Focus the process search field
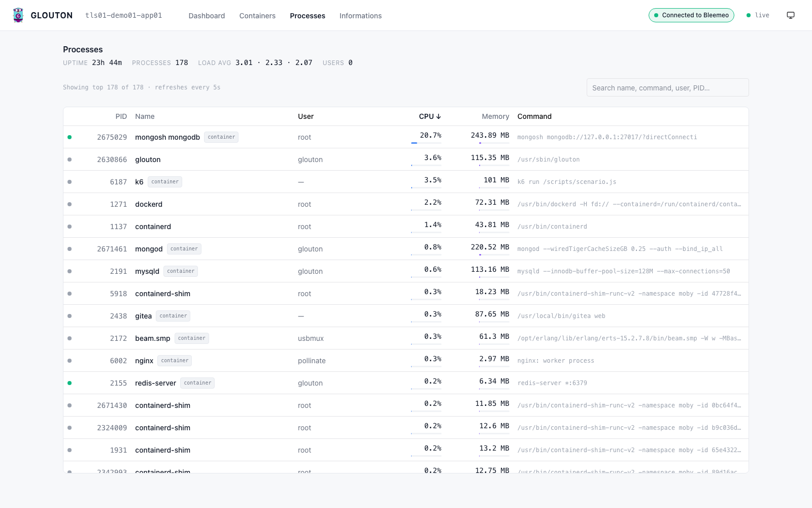Viewport: 812px width, 508px height. [667, 87]
